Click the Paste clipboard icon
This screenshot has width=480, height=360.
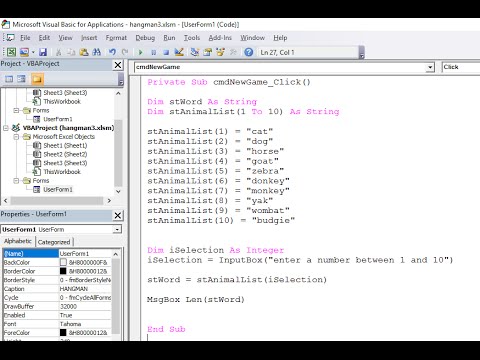point(84,52)
